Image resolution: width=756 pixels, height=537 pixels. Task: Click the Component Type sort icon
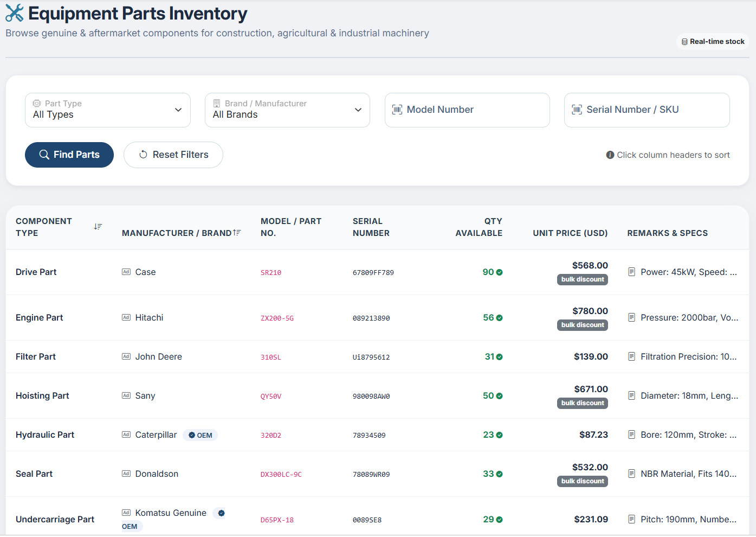tap(98, 227)
